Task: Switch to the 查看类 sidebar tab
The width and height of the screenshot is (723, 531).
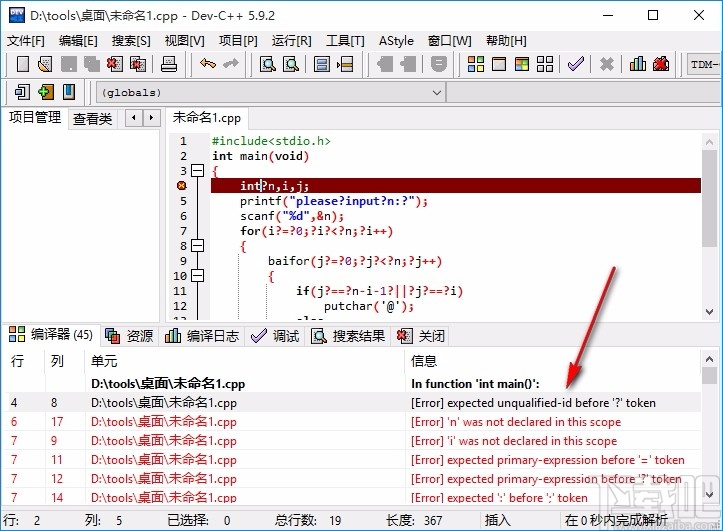Action: 93,119
